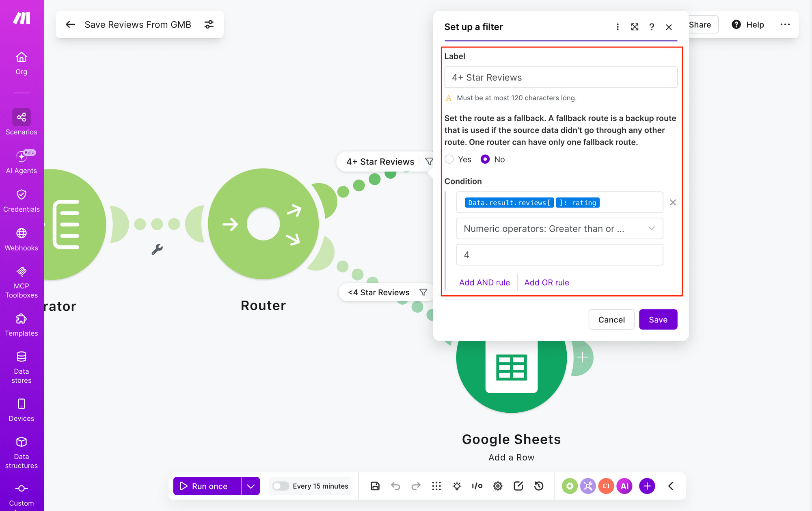812x511 pixels.
Task: Open scenario inputs and outputs icon
Action: 477,486
